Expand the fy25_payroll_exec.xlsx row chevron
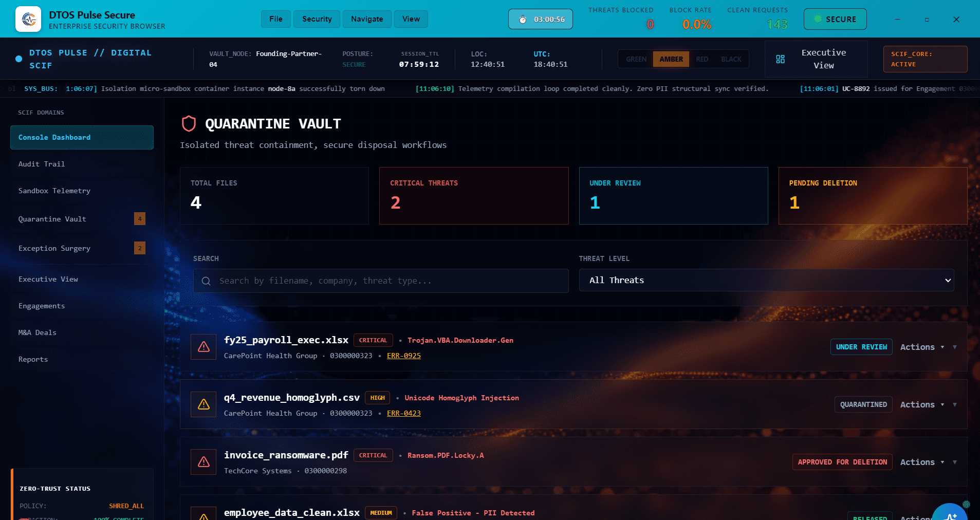Screen dimensions: 980x520 [x=955, y=347]
